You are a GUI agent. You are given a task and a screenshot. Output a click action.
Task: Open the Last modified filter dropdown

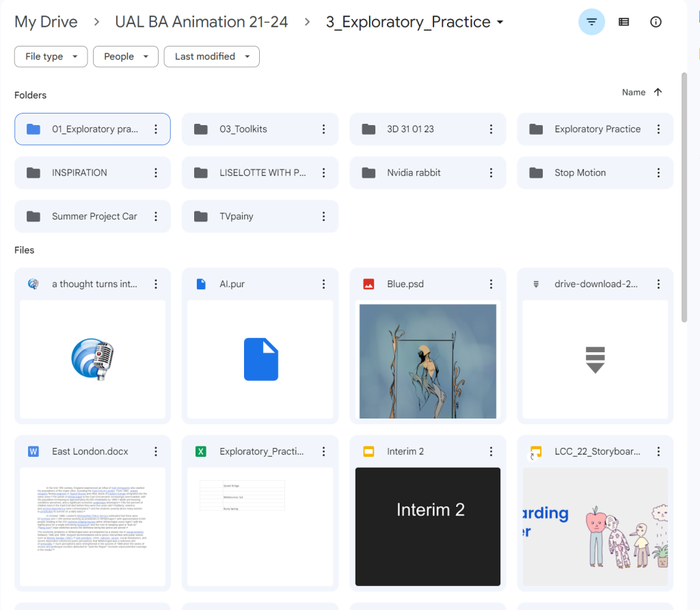pos(211,57)
